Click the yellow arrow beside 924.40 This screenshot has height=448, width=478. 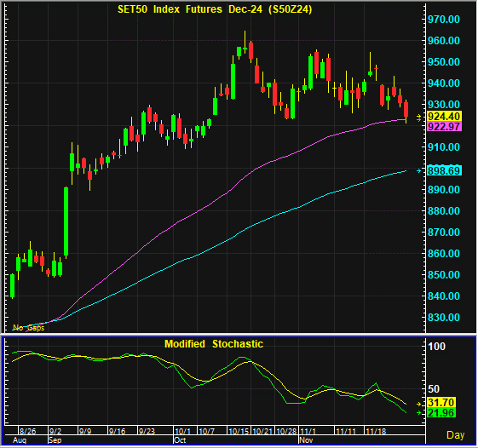[x=419, y=116]
